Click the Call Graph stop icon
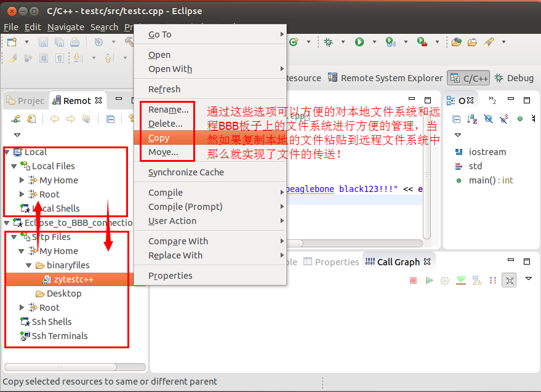 pyautogui.click(x=413, y=281)
